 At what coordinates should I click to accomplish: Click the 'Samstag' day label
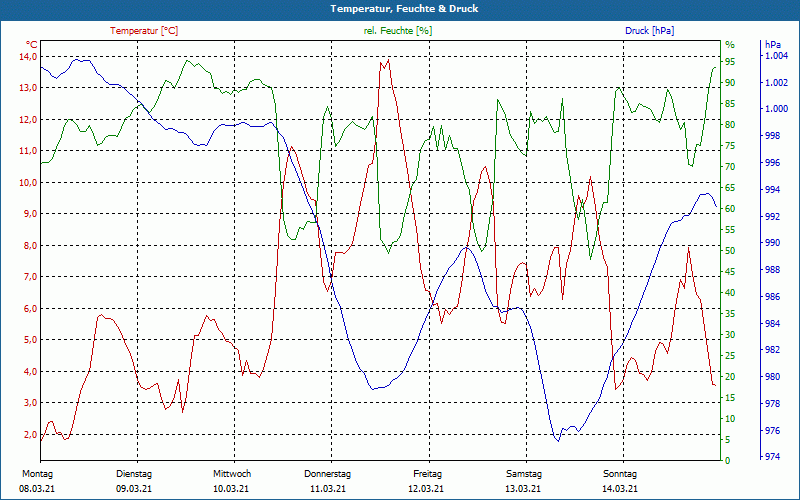point(524,474)
